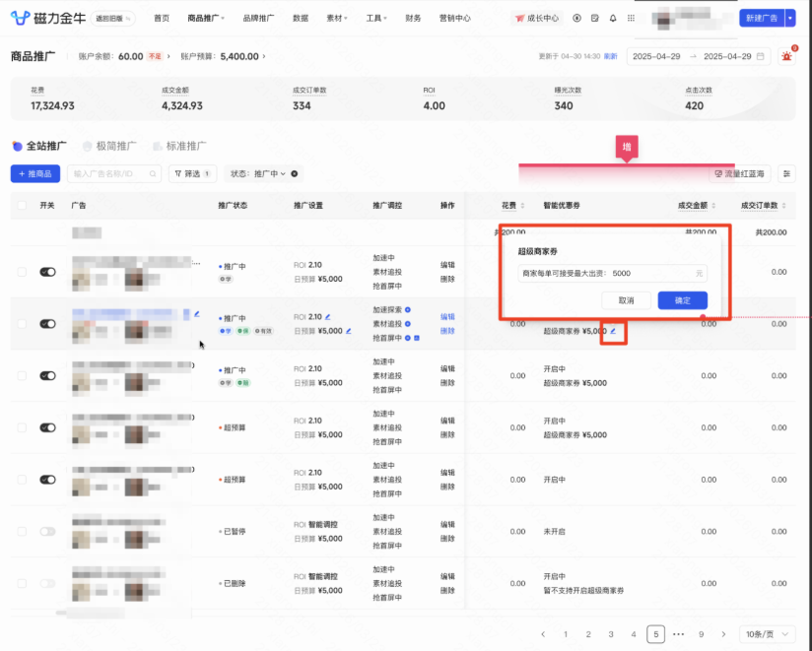The width and height of the screenshot is (812, 651).
Task: Turn on the switch of the 已暂停 ad
Action: [x=47, y=532]
